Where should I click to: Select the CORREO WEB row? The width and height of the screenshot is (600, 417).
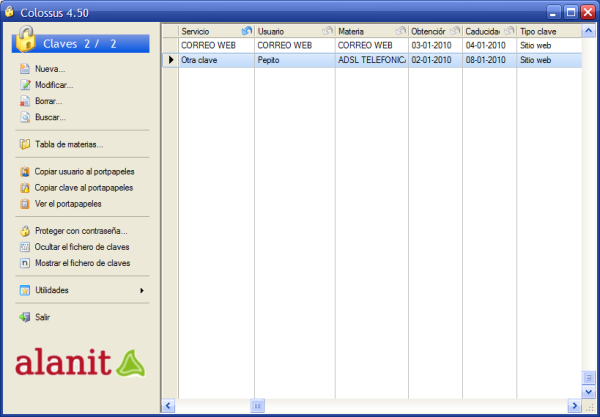(215, 46)
